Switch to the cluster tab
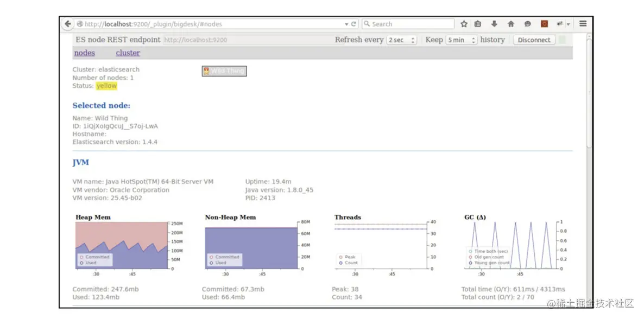The height and width of the screenshot is (319, 644). point(128,53)
